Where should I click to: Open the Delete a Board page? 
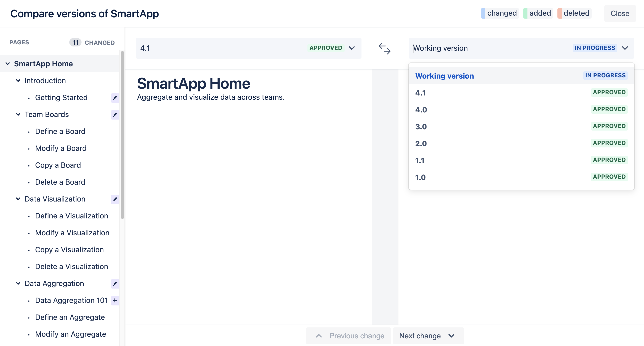(60, 182)
